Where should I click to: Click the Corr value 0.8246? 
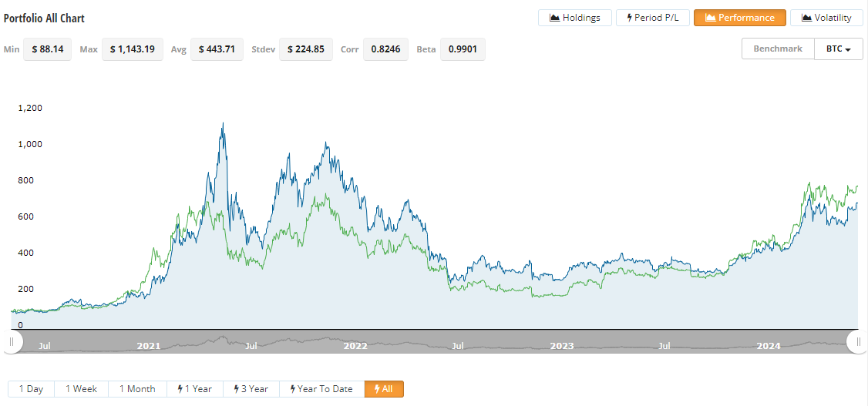pos(386,49)
